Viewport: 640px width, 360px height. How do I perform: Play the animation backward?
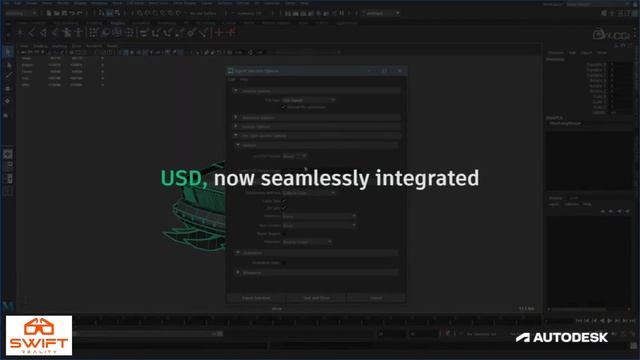602,321
